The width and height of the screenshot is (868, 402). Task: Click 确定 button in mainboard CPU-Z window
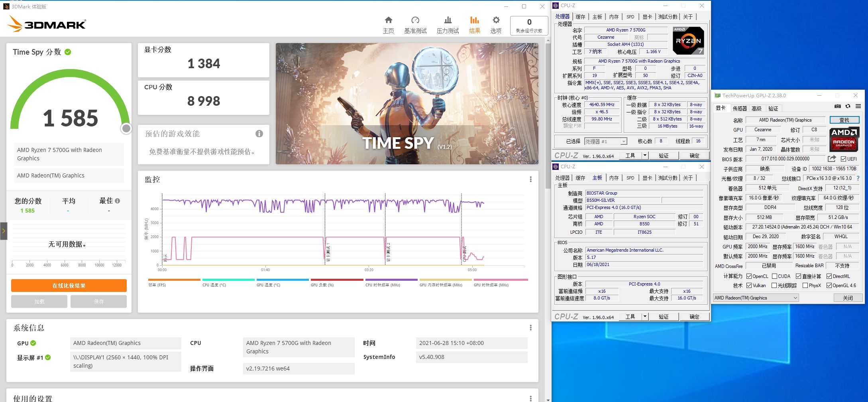click(694, 317)
